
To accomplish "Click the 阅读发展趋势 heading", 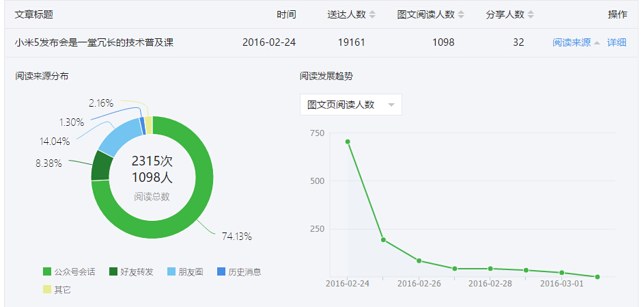I will click(326, 76).
